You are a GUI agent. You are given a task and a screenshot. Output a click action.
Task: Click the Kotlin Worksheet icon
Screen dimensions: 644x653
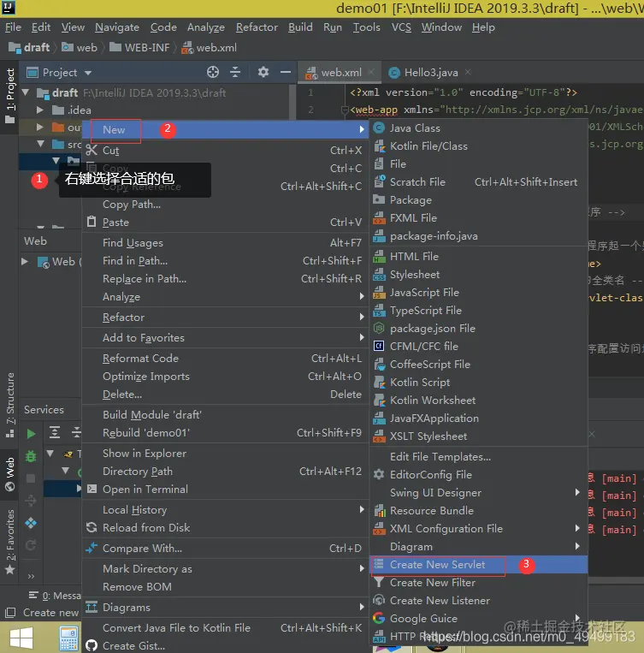[379, 400]
